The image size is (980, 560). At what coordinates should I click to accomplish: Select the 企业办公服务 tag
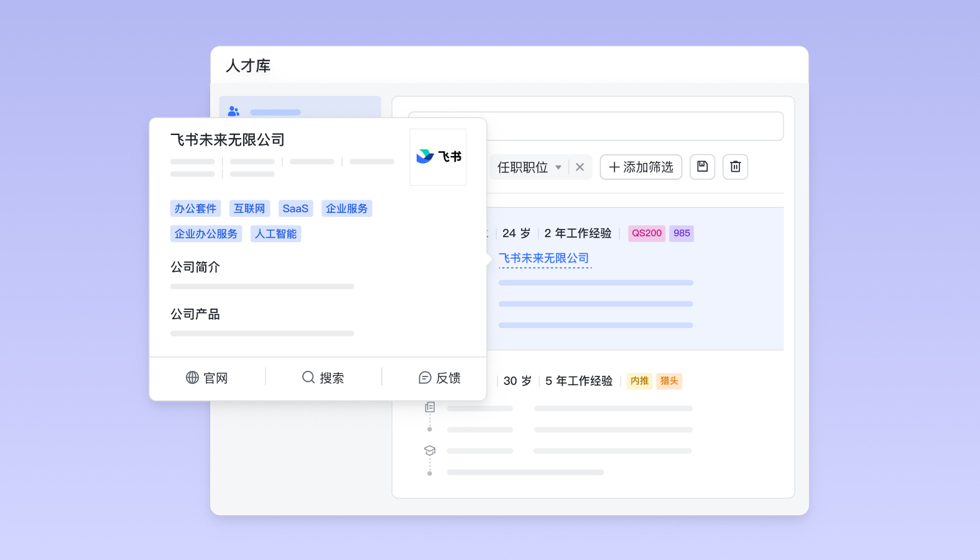tap(206, 234)
